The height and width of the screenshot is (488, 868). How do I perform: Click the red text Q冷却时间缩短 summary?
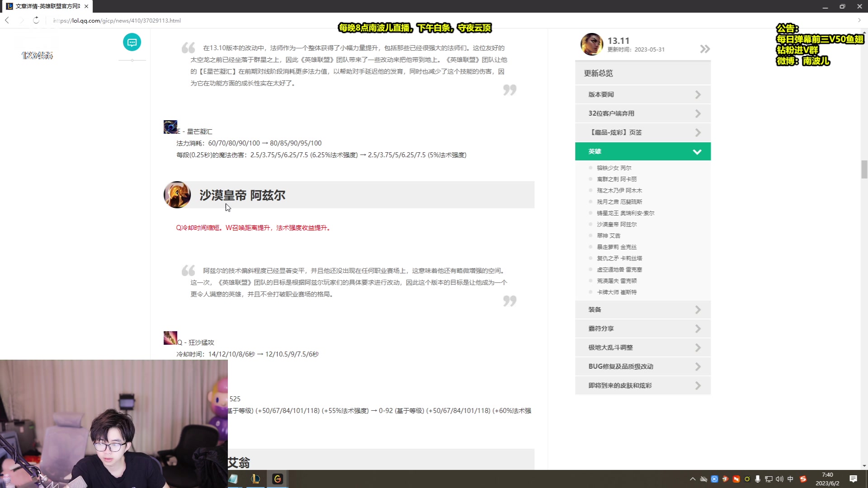click(x=254, y=228)
